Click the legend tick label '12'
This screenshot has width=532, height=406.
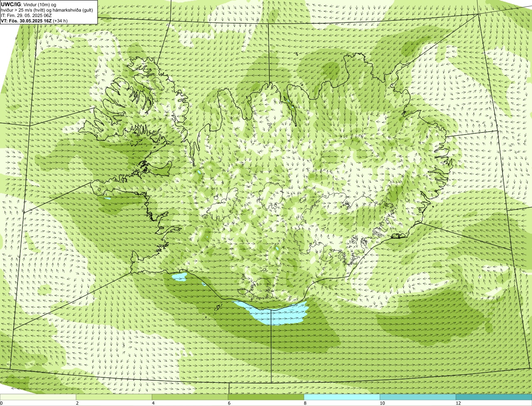(x=458, y=403)
